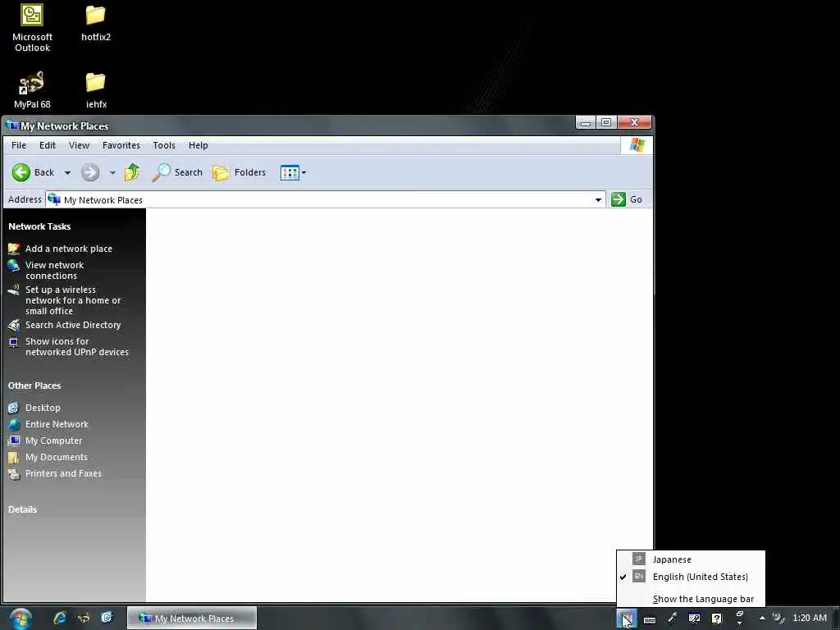This screenshot has width=840, height=630.
Task: Click the Entire Network globe icon
Action: 14,424
